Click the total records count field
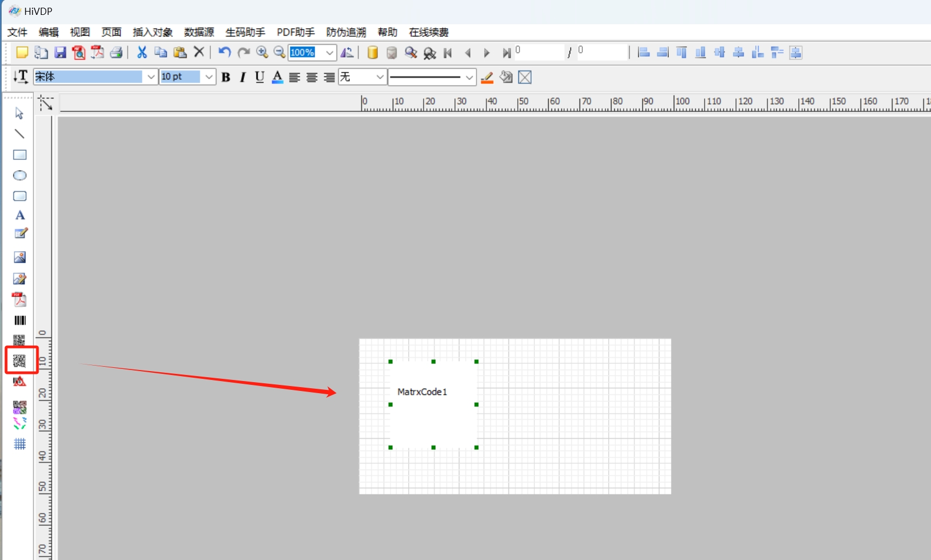Screen dimensions: 931x560 (603, 52)
